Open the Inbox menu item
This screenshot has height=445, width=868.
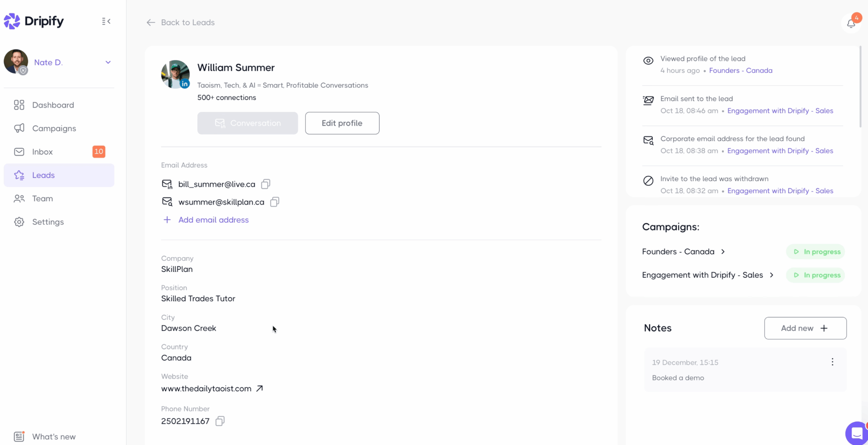click(59, 152)
